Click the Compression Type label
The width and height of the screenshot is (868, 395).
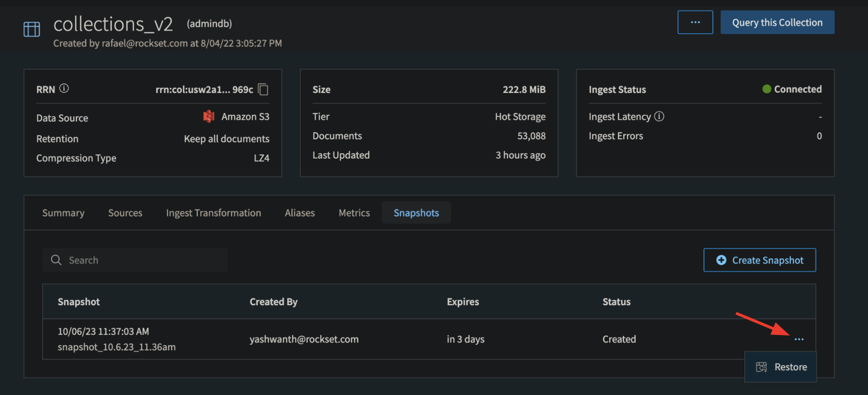76,158
